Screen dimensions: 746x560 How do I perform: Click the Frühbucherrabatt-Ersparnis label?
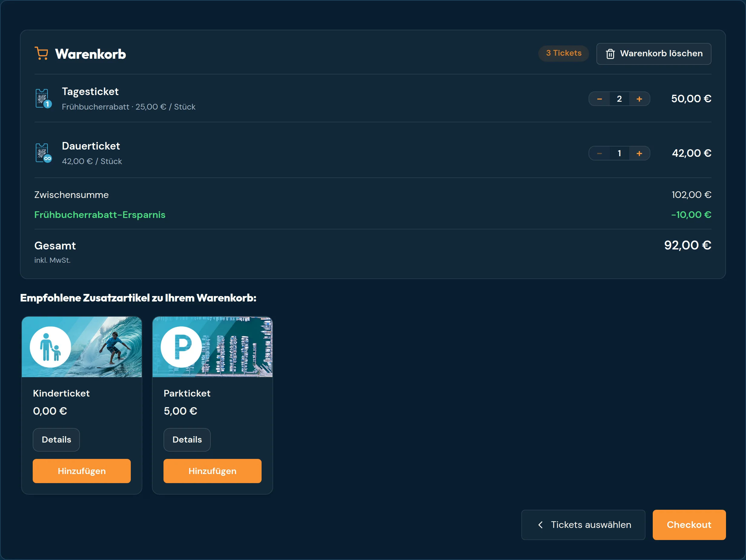100,215
